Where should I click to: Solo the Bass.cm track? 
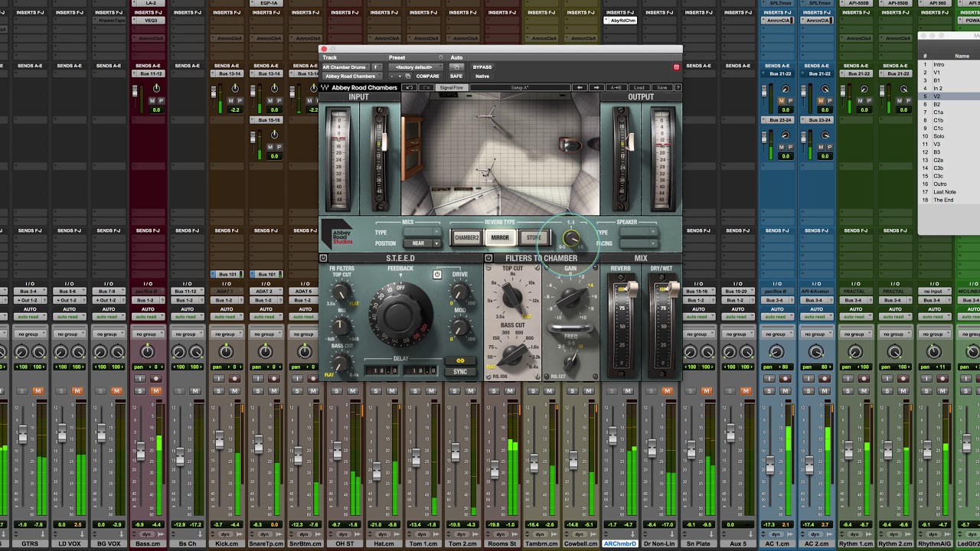point(140,391)
